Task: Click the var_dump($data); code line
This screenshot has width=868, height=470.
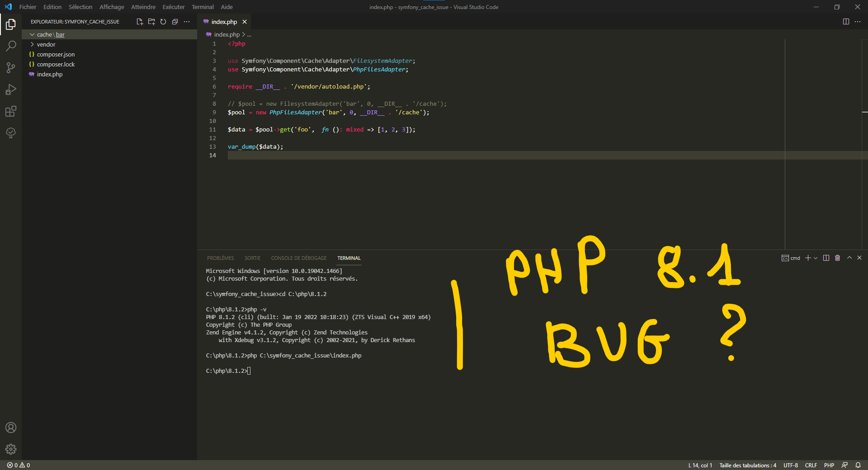Action: pyautogui.click(x=255, y=147)
